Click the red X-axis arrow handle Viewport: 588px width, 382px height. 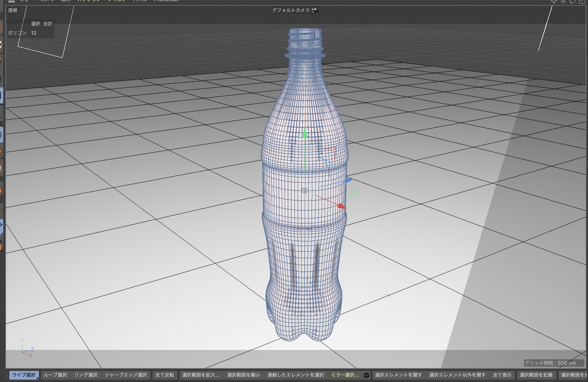(x=341, y=206)
